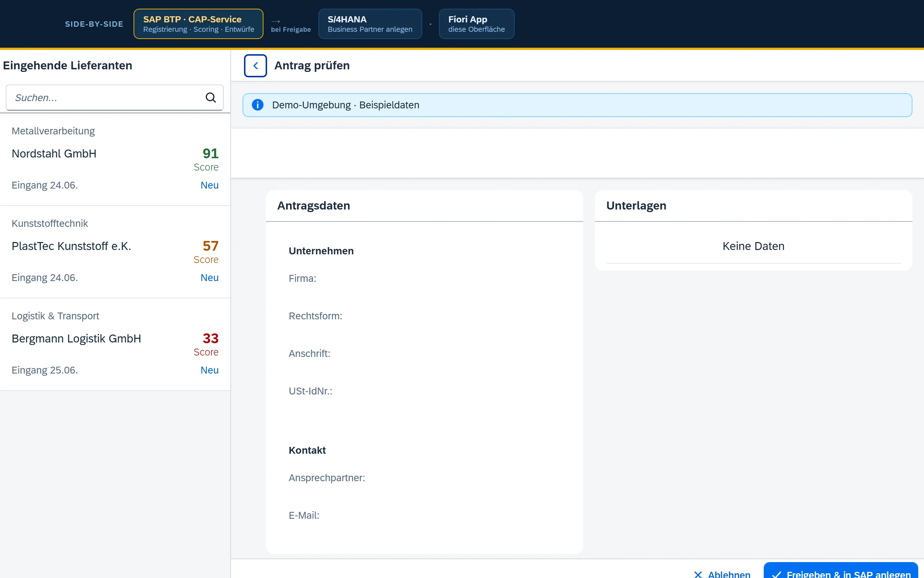Click the Ansprechpartner: field label
The height and width of the screenshot is (578, 924).
click(327, 478)
